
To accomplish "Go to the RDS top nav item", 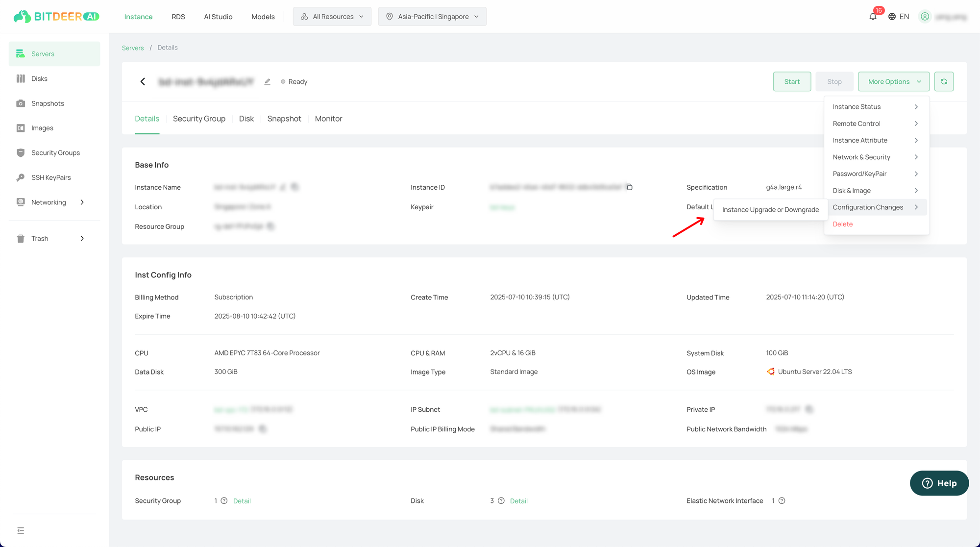I will (178, 17).
